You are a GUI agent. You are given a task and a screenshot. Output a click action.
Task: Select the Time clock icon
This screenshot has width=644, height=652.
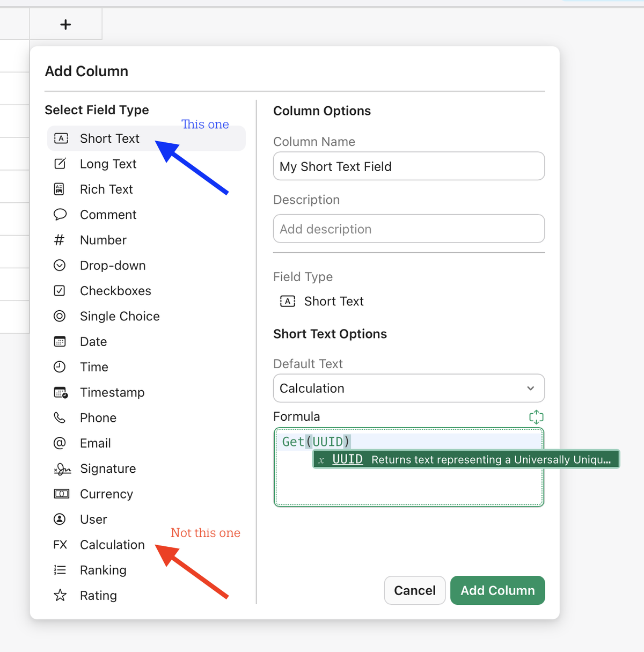60,367
